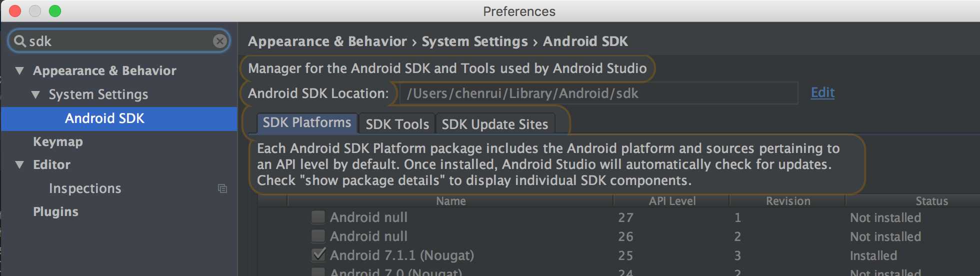This screenshot has width=980, height=276.
Task: Toggle the Android 7.0 (Nougat) checkbox
Action: pos(318,272)
